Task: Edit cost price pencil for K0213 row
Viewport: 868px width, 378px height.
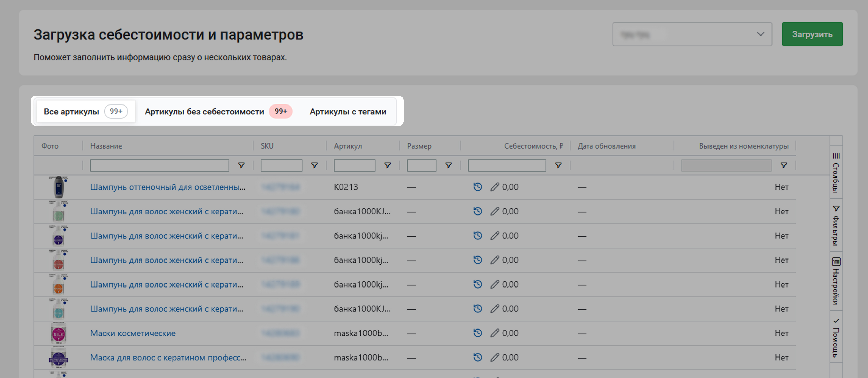Action: (x=494, y=187)
